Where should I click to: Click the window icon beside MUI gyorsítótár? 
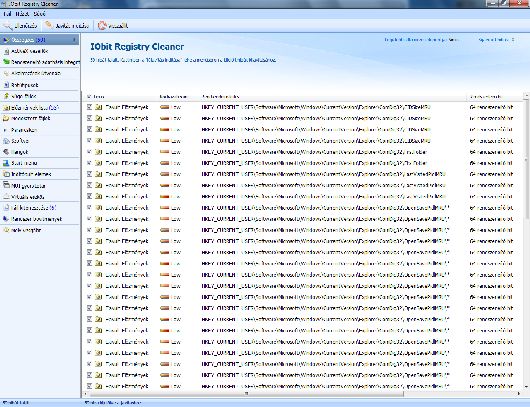pos(6,185)
